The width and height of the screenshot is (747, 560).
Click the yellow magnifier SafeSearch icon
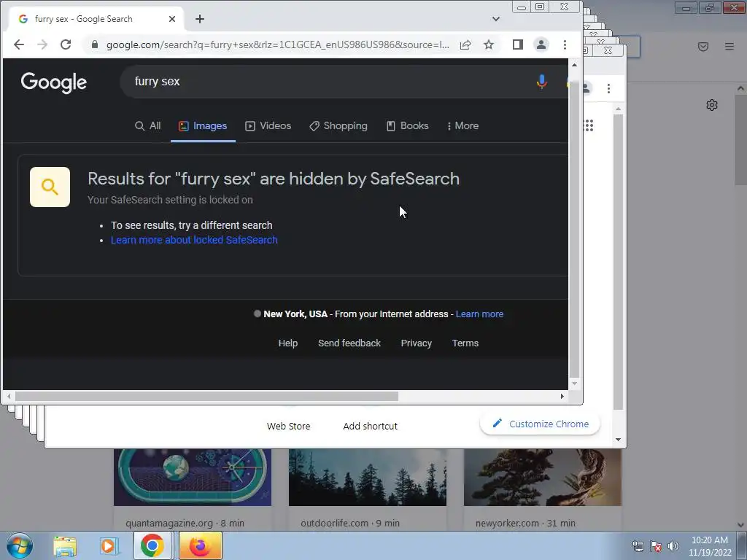pyautogui.click(x=50, y=187)
